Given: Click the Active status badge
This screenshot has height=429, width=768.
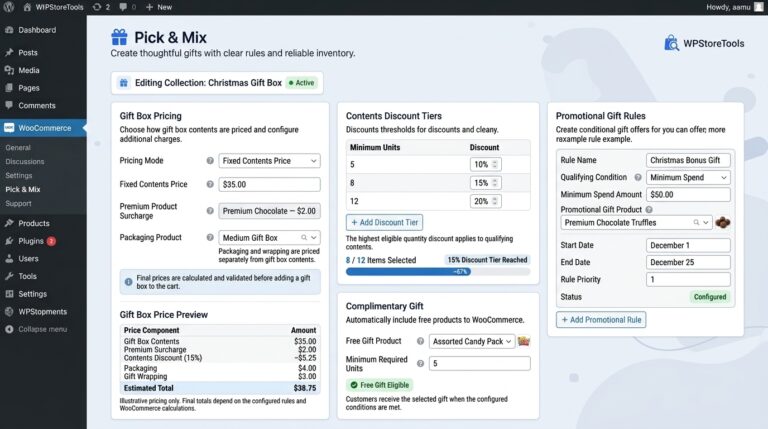Looking at the screenshot, I should [x=302, y=83].
